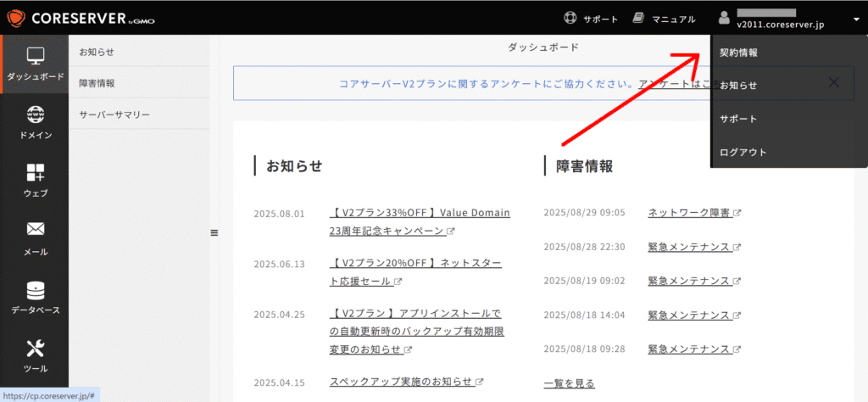Click external-link icon beside スペックアップ実施のお知らせ
The width and height of the screenshot is (868, 402).
[480, 382]
